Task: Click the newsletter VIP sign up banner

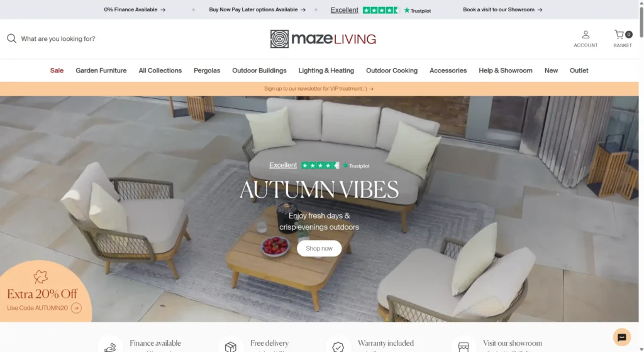Action: [x=319, y=89]
